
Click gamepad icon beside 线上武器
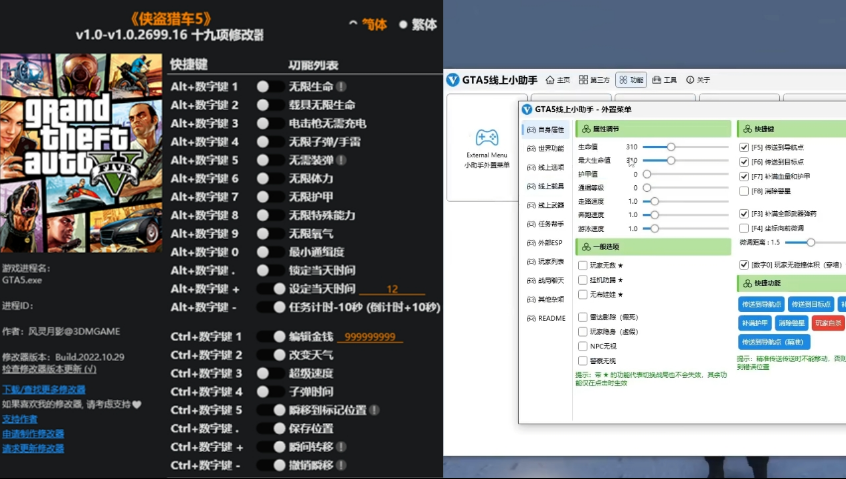(x=531, y=205)
